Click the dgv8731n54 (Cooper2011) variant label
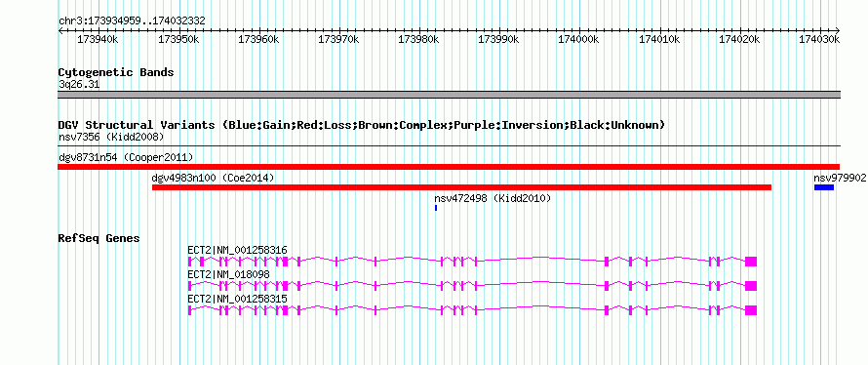The width and height of the screenshot is (868, 365). tap(126, 157)
